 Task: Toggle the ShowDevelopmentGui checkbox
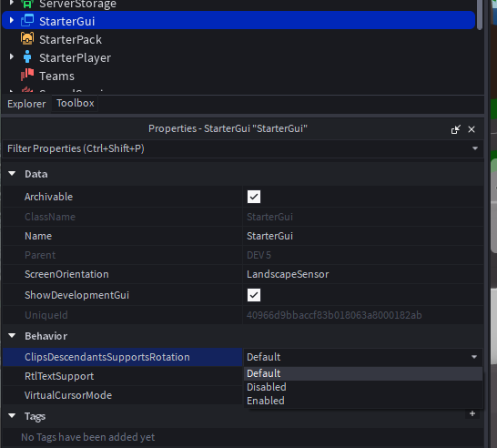[254, 295]
